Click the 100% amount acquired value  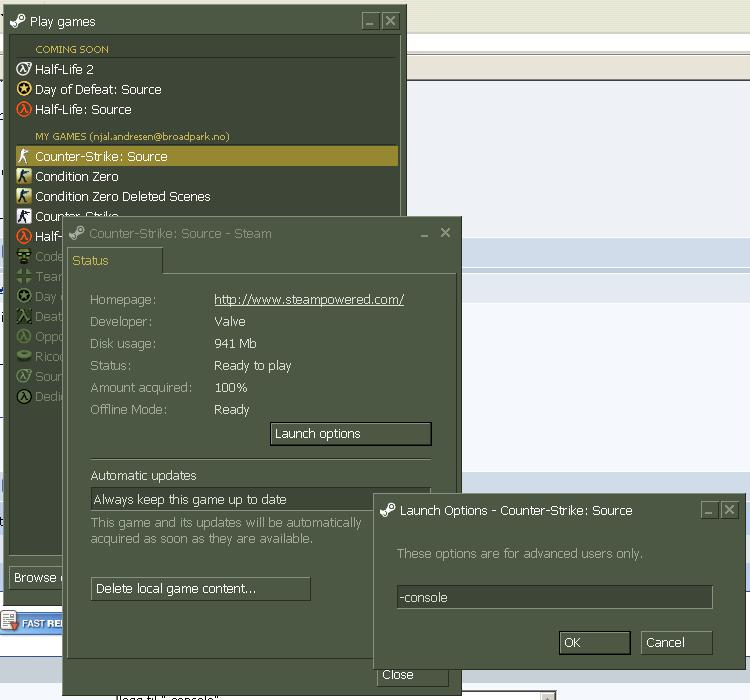tap(231, 388)
